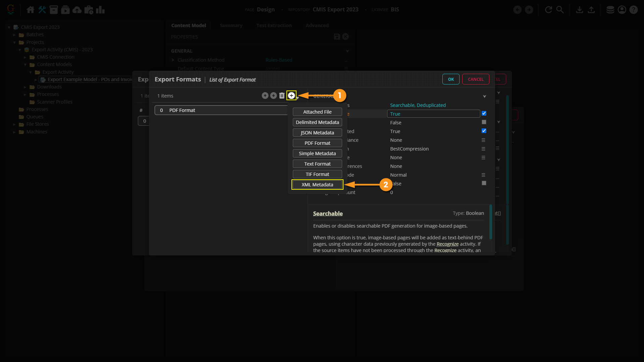Collapse the GENERAL section chevron in dialog
The width and height of the screenshot is (644, 362).
pyautogui.click(x=484, y=97)
